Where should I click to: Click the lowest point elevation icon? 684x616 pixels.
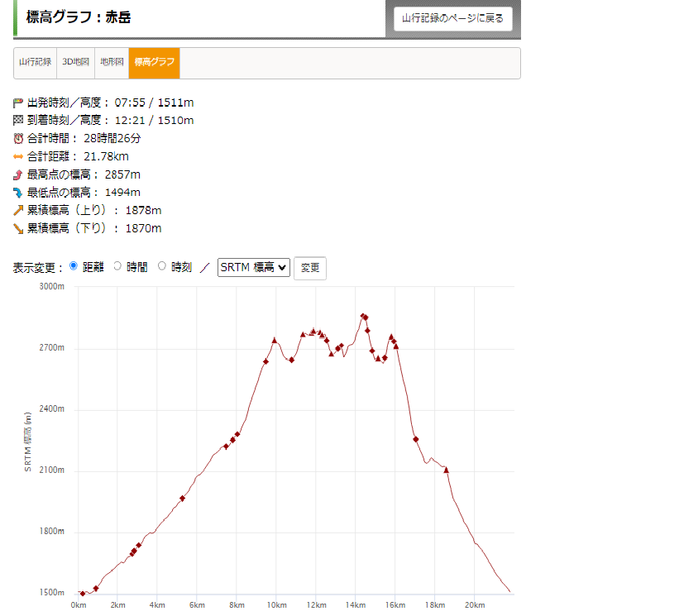tap(18, 193)
